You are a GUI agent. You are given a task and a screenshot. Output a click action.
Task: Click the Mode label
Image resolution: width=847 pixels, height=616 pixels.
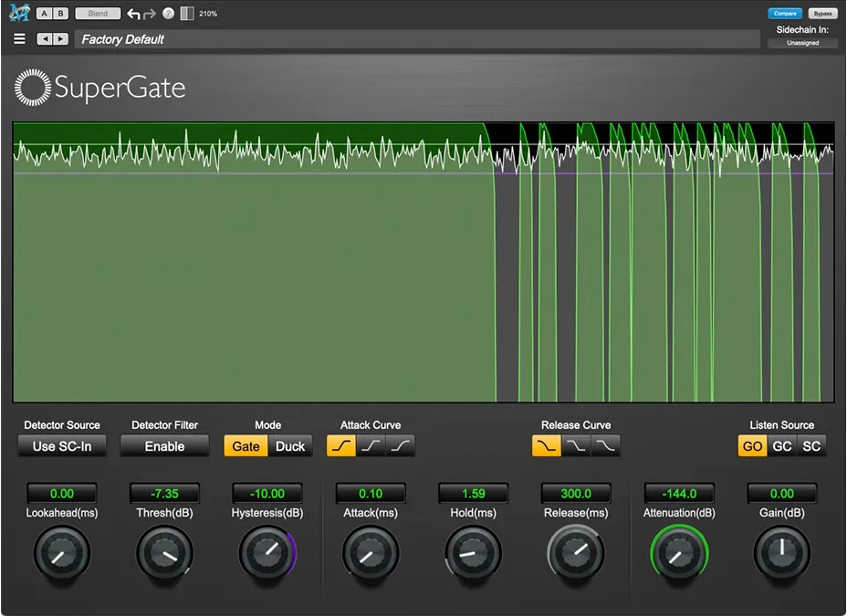(x=268, y=425)
